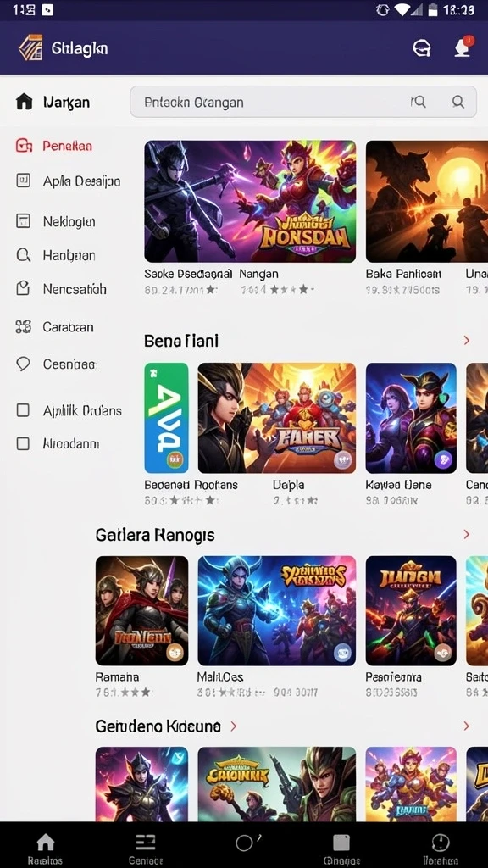The height and width of the screenshot is (868, 488).
Task: Open the green AVA app tile
Action: point(166,418)
